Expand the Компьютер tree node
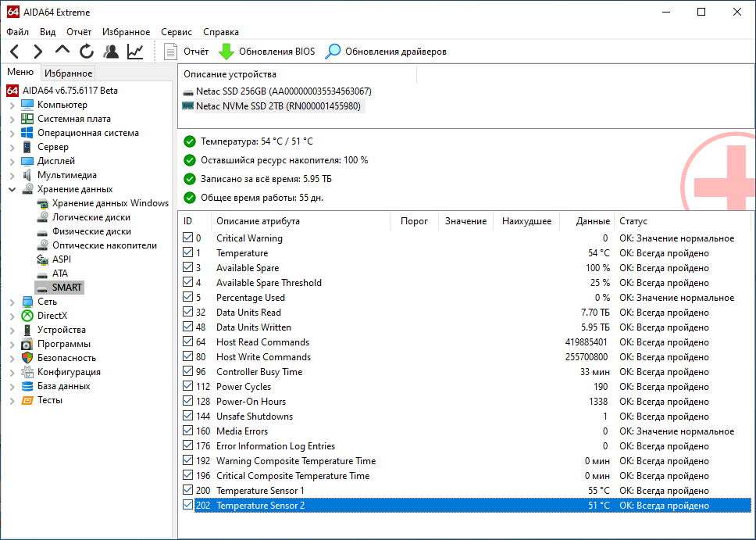Screen dimensions: 756x540 tap(12, 105)
